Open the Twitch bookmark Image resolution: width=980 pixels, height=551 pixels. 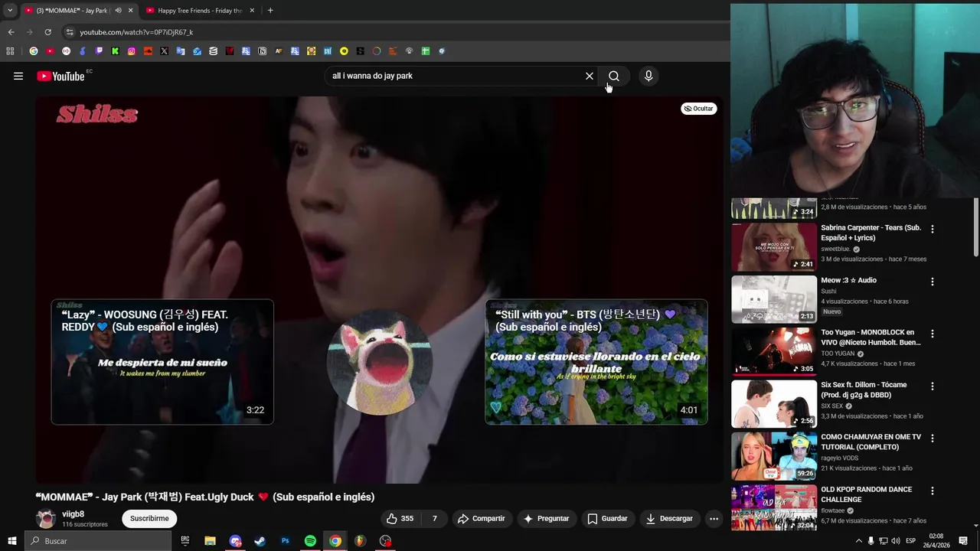(99, 51)
